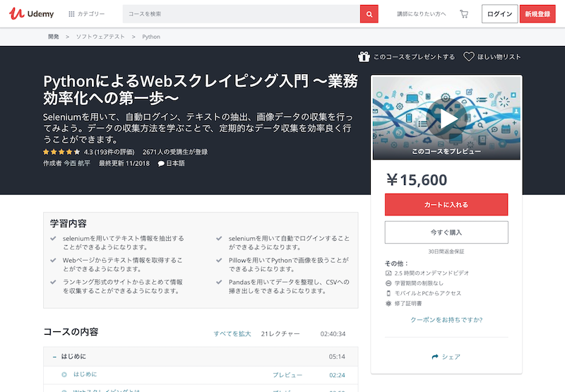Click checkmark beside Pandasを用いてデータを整理
The width and height of the screenshot is (565, 392).
[219, 282]
